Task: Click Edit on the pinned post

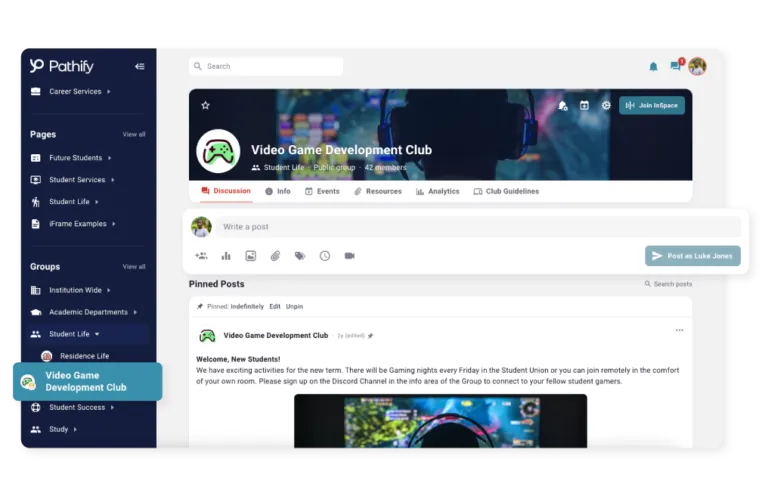Action: 275,306
